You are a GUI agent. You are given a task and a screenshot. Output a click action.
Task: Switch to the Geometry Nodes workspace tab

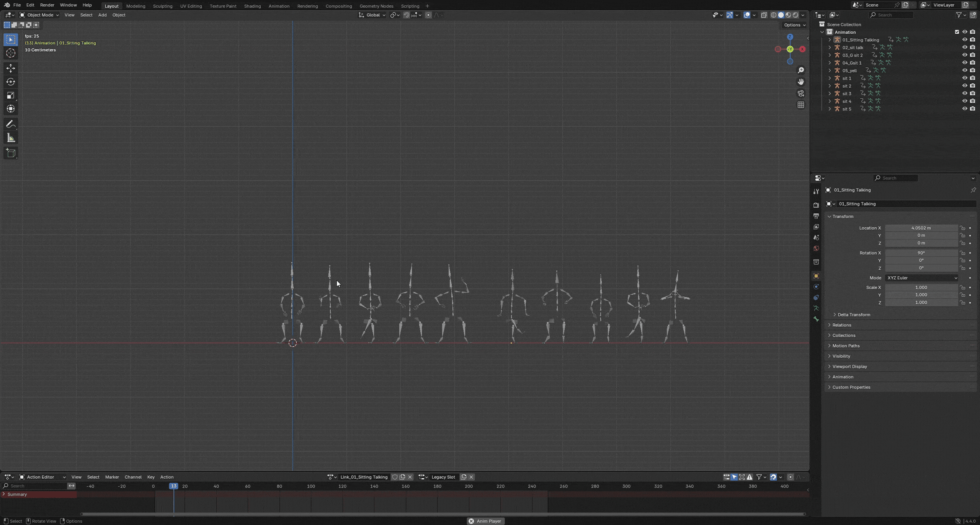coord(376,6)
